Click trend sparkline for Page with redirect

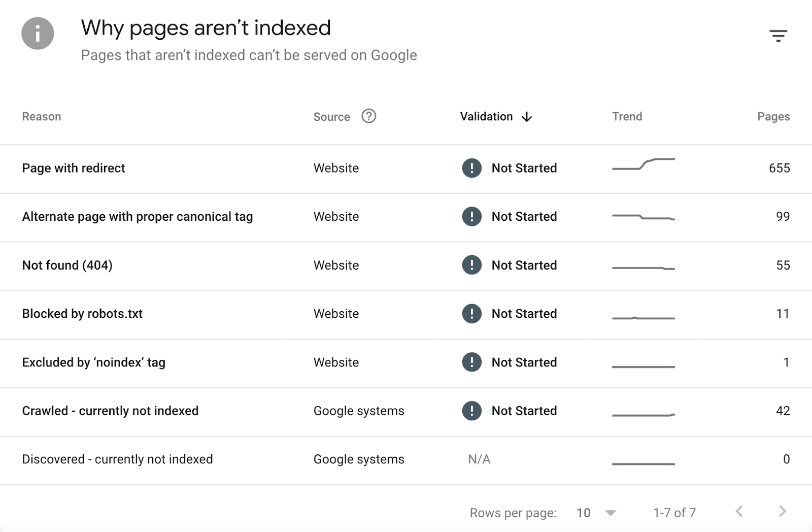pos(643,164)
